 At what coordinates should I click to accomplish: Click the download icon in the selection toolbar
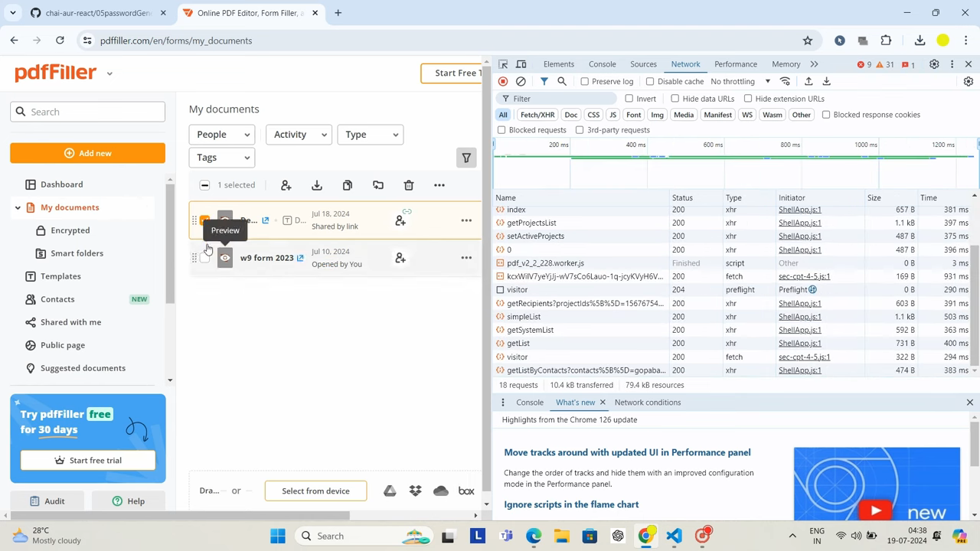coord(317,185)
